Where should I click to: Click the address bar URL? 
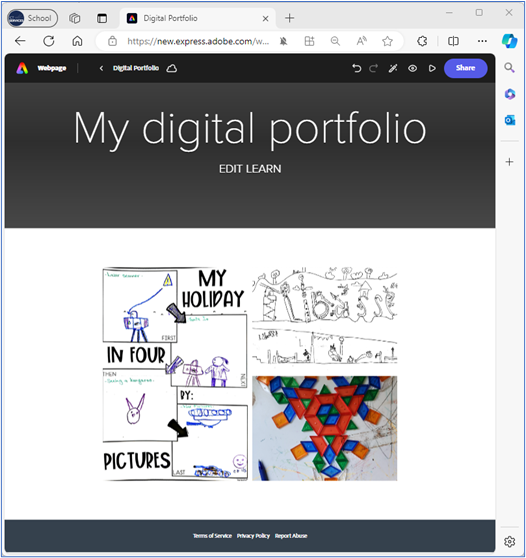pyautogui.click(x=198, y=41)
